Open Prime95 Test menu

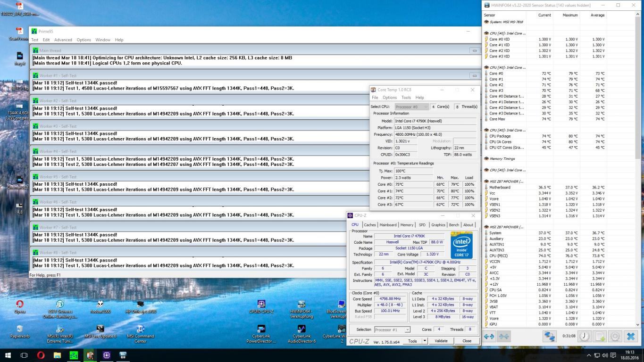(35, 40)
